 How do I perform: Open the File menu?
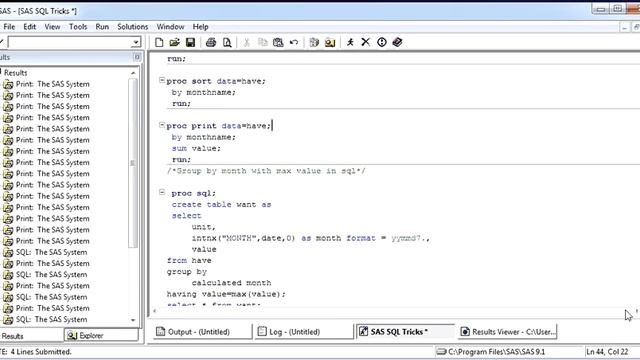coord(9,27)
